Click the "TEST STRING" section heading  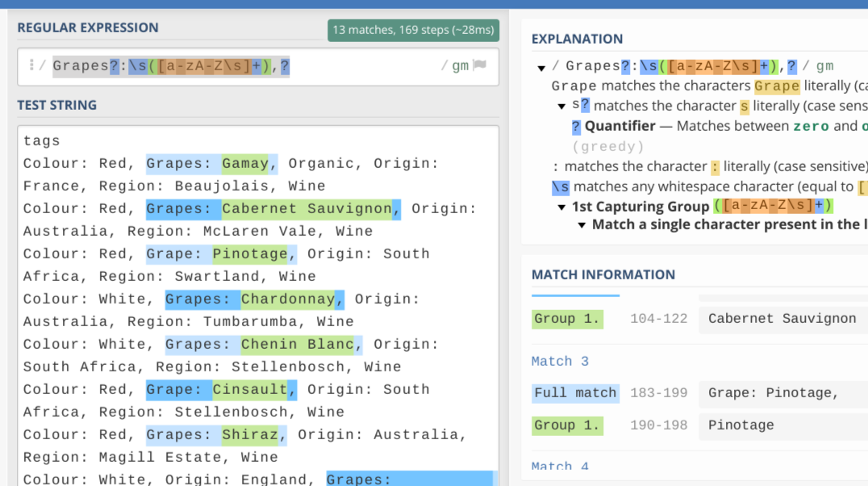tap(57, 105)
